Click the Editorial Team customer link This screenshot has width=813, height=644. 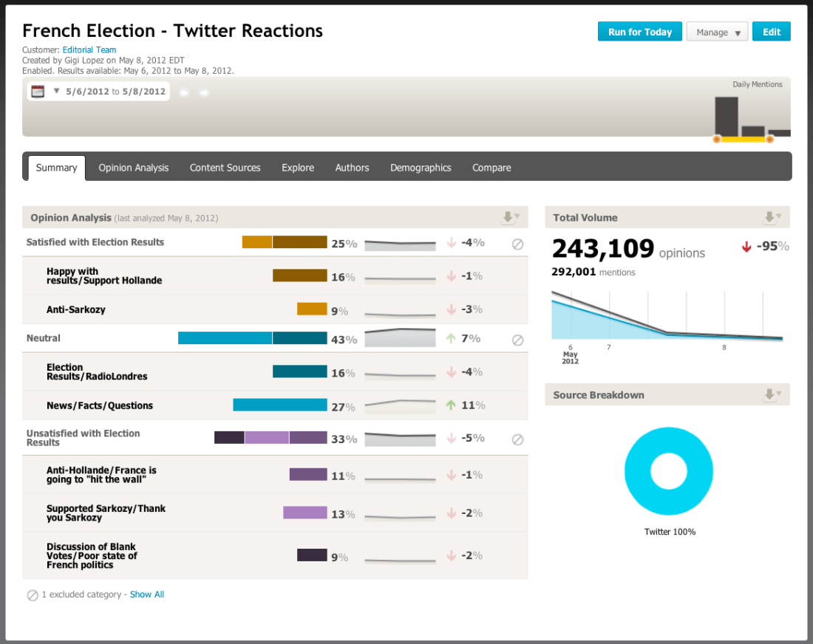(89, 50)
